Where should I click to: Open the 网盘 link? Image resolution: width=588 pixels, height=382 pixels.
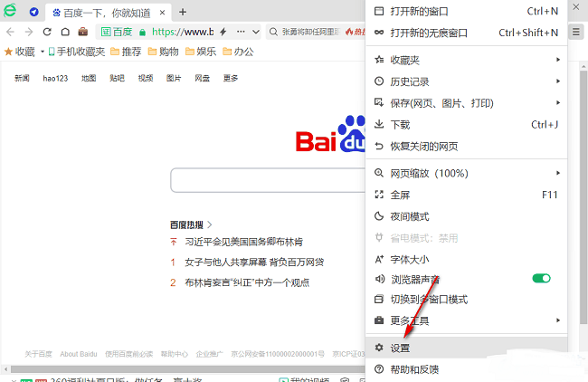(202, 78)
